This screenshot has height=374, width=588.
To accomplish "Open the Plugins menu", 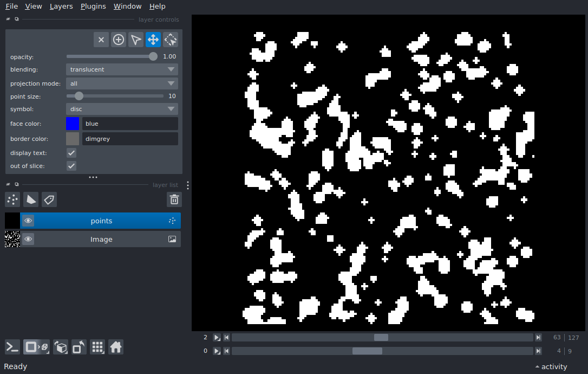I will tap(93, 7).
